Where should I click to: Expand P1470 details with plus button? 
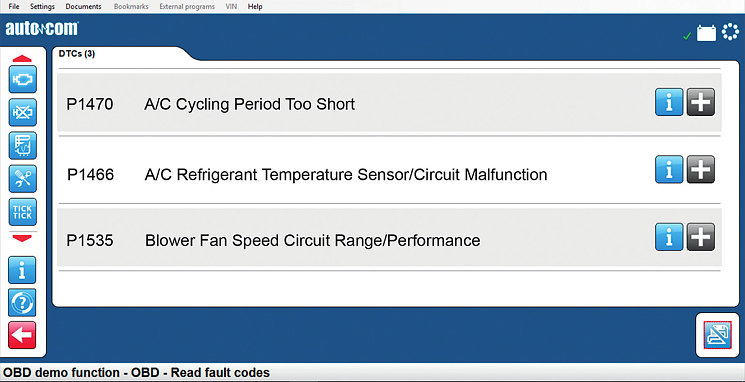tap(701, 102)
